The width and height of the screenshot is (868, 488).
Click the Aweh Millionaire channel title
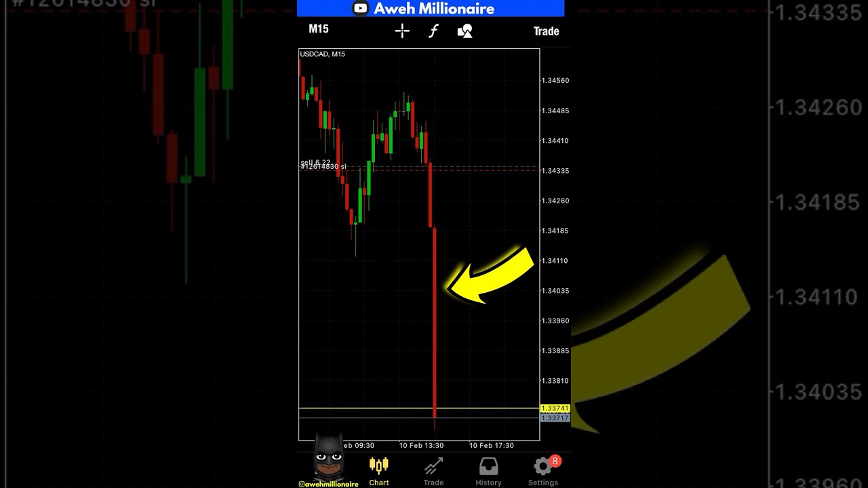pyautogui.click(x=434, y=9)
